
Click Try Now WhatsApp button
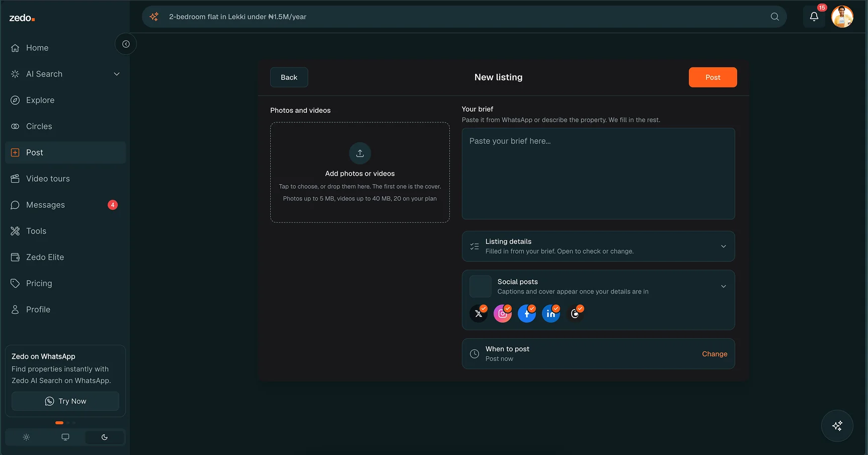pos(65,401)
